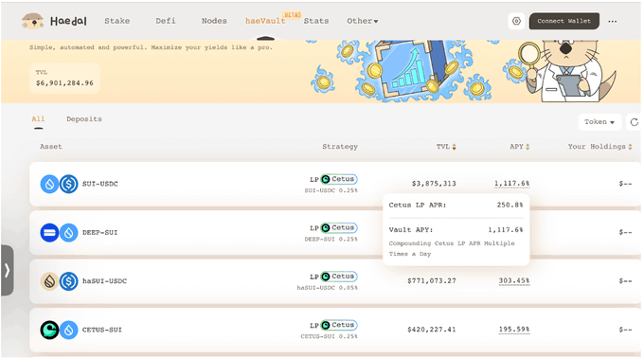Click the SUI token icon in SUI-USDC row
This screenshot has width=644, height=358.
click(49, 184)
